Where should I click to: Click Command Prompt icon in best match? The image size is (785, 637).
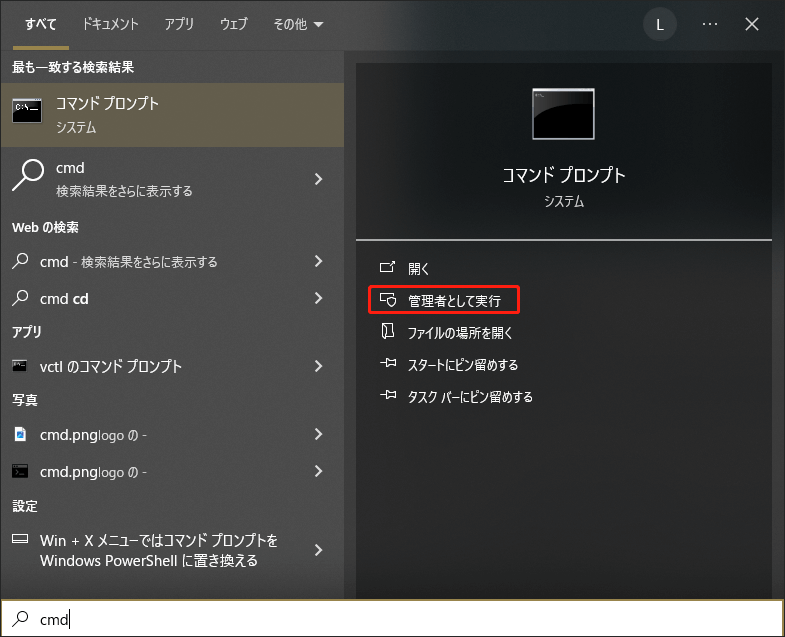pyautogui.click(x=27, y=111)
